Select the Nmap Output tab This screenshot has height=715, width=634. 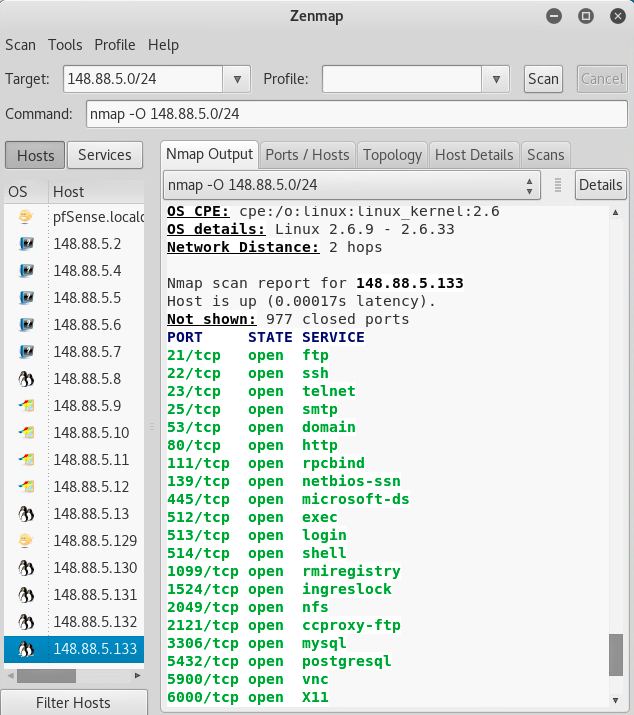pyautogui.click(x=209, y=155)
